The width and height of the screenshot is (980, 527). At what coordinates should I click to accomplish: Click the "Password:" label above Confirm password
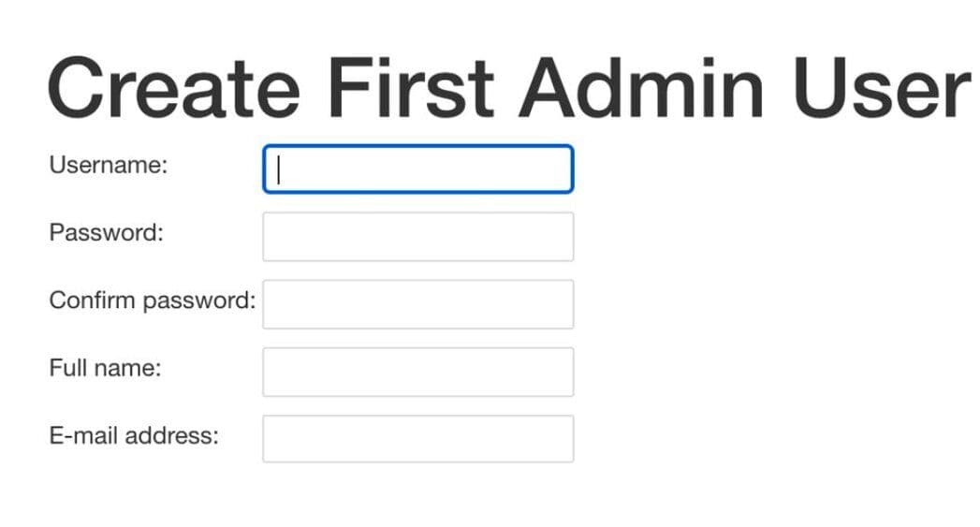pyautogui.click(x=106, y=233)
